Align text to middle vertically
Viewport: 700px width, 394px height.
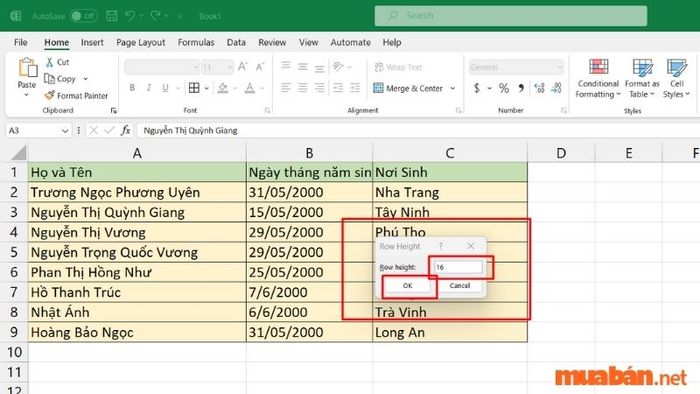tap(303, 66)
